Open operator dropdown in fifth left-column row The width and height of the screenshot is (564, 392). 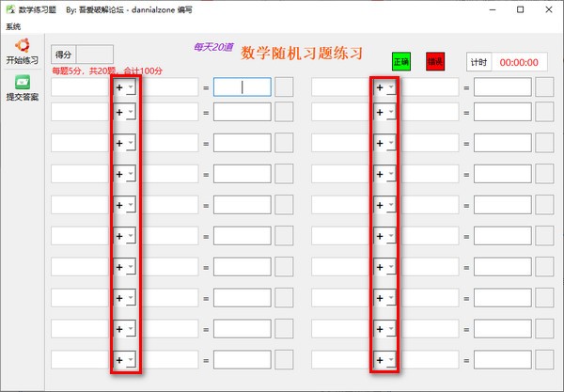pos(124,205)
